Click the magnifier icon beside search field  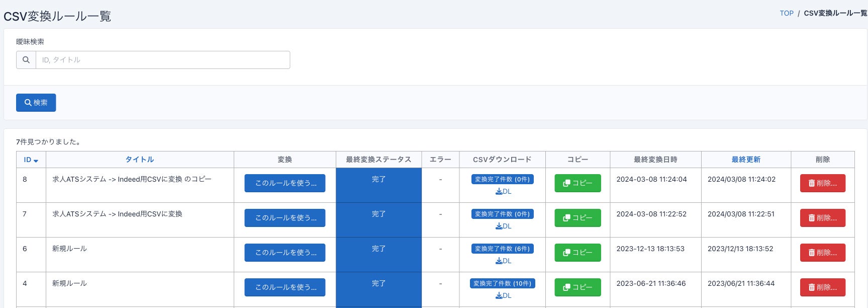26,60
